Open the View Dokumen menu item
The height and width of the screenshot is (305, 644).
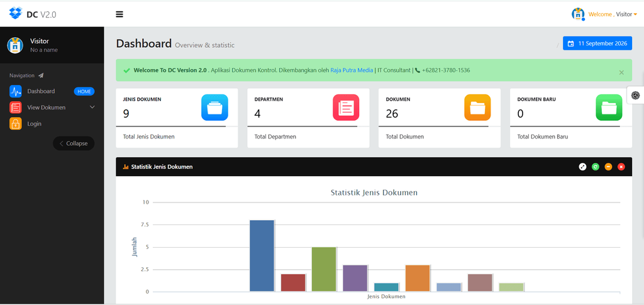[x=47, y=108]
